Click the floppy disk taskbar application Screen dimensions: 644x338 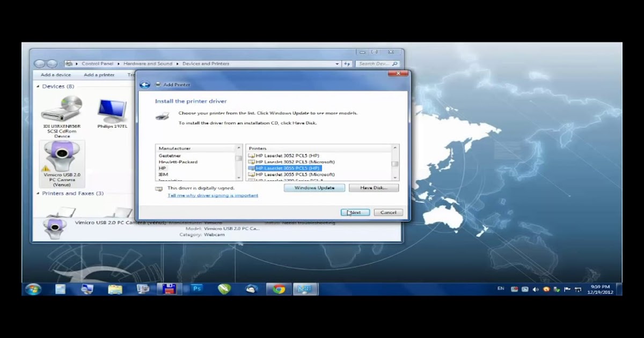[x=170, y=289]
